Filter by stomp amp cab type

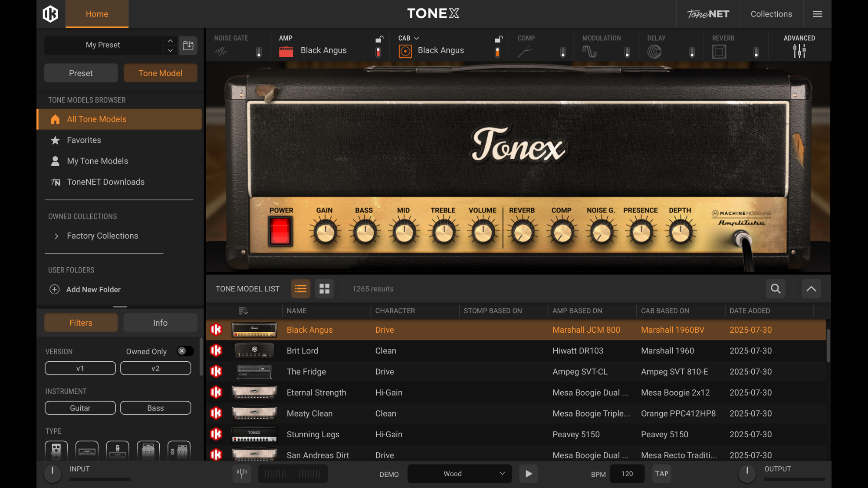tap(179, 451)
